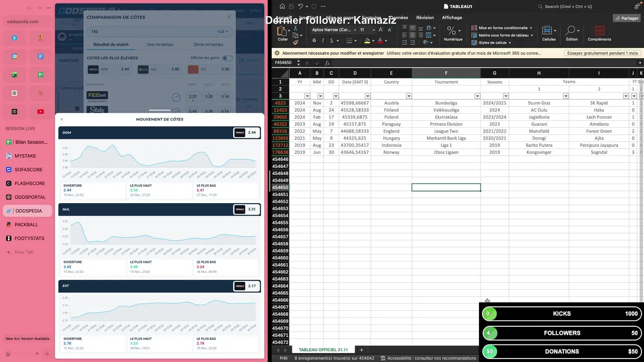Click Accessibilité status bar message
This screenshot has height=362, width=644.
[428, 358]
